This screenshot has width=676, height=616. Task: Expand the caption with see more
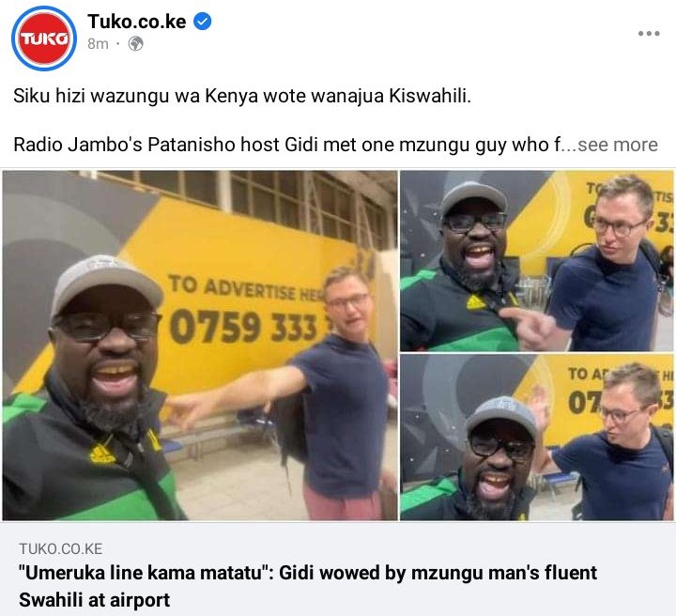click(x=618, y=145)
